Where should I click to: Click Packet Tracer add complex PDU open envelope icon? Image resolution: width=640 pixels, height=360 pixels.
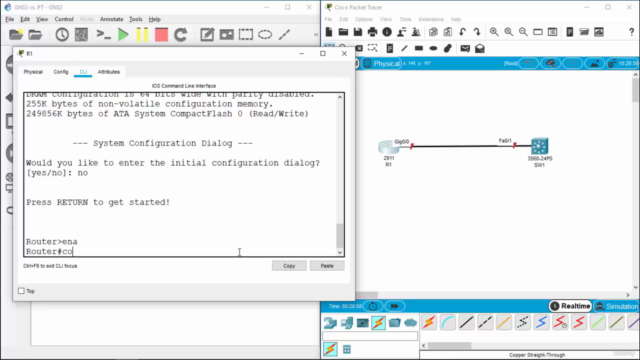pos(480,48)
